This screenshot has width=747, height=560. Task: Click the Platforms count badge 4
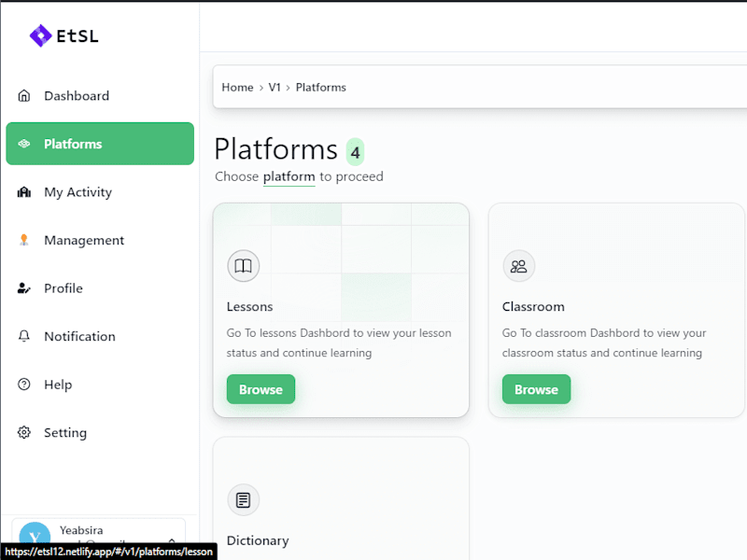[355, 152]
